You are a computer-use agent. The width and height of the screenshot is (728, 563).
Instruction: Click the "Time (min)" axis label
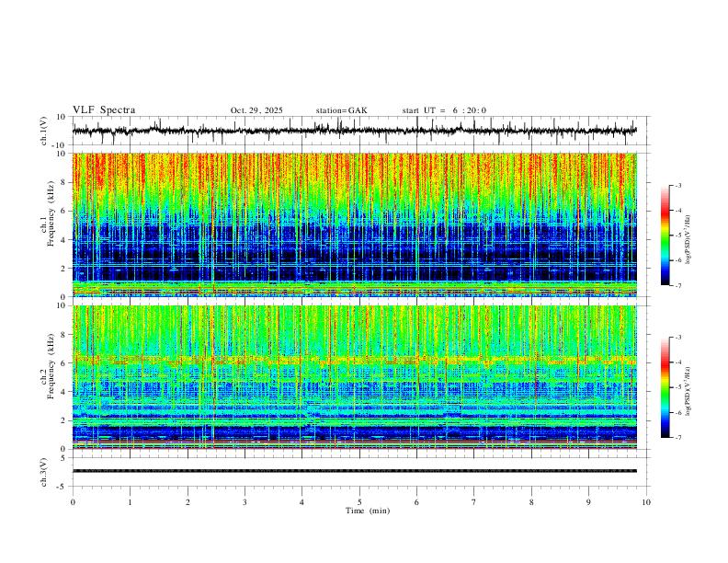click(368, 511)
